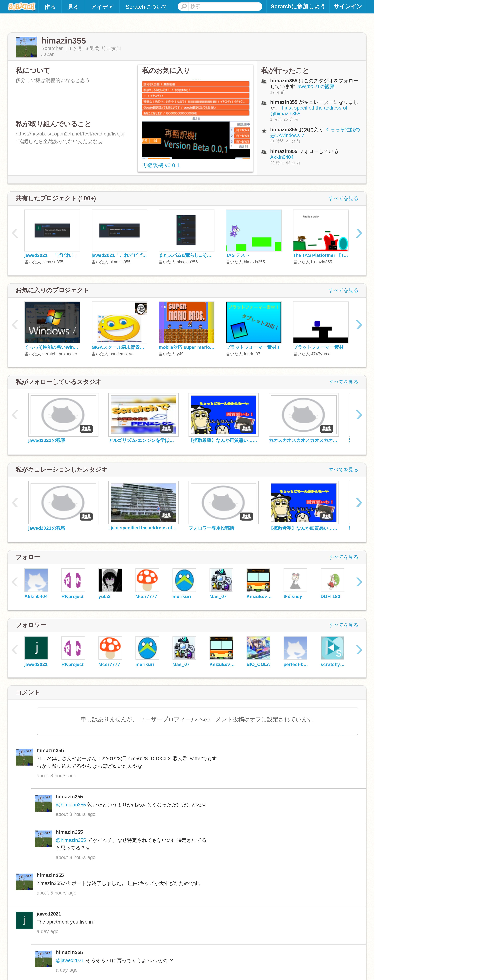The image size is (490, 980).
Task: Open merikuri avatar in フォロワー
Action: (147, 648)
